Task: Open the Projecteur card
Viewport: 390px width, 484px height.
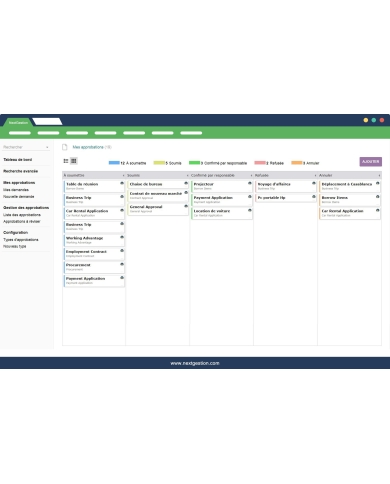Action: click(222, 186)
